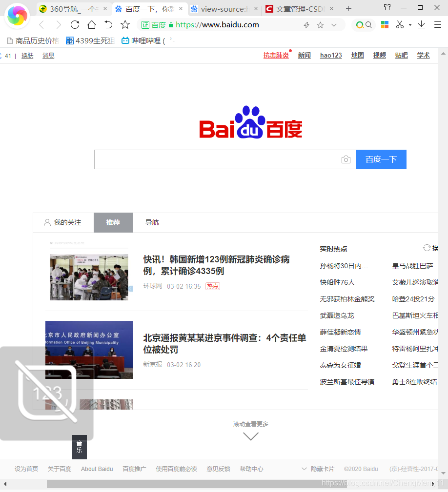
Task: Bookmark page with toolbar star icon
Action: pos(125,25)
